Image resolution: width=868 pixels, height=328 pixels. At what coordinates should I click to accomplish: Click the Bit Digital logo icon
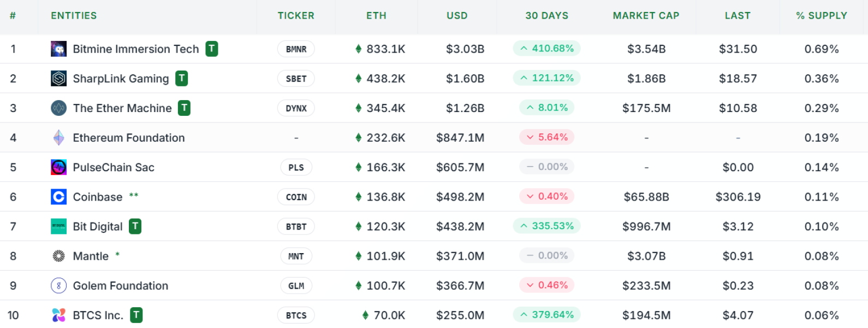click(x=58, y=226)
